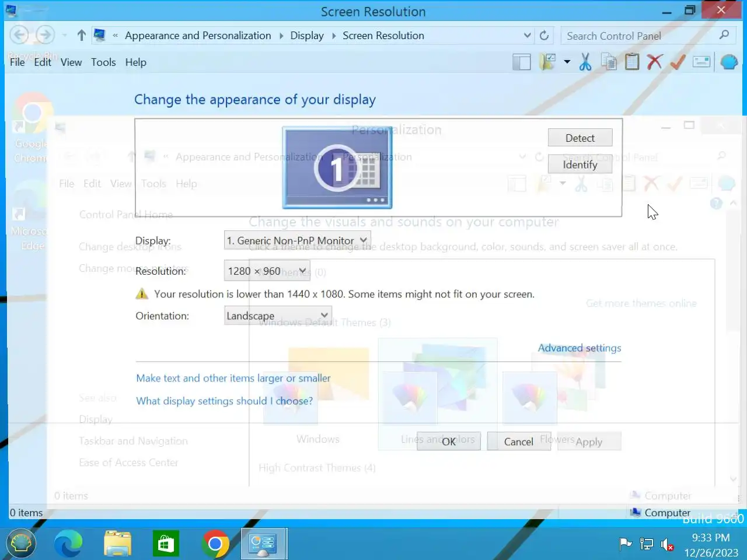The width and height of the screenshot is (747, 560).
Task: Toggle the navigation pane toolbar icon
Action: [x=521, y=62]
